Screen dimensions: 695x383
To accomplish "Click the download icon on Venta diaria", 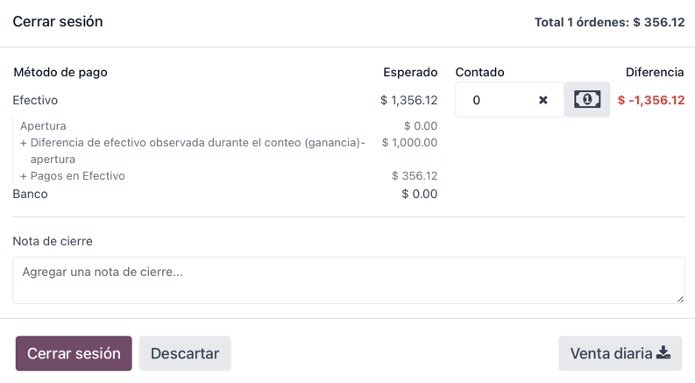I will point(663,353).
